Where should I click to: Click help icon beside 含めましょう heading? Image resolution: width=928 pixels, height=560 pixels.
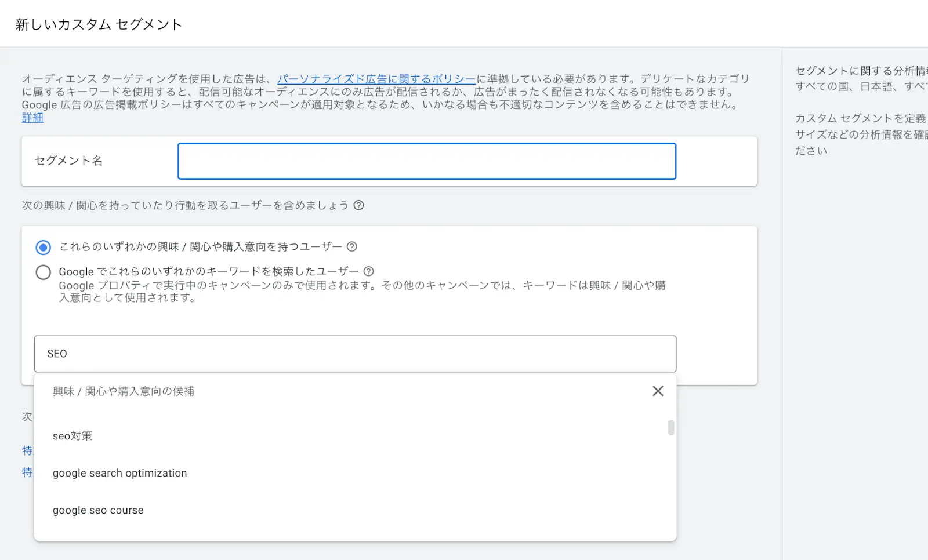358,205
